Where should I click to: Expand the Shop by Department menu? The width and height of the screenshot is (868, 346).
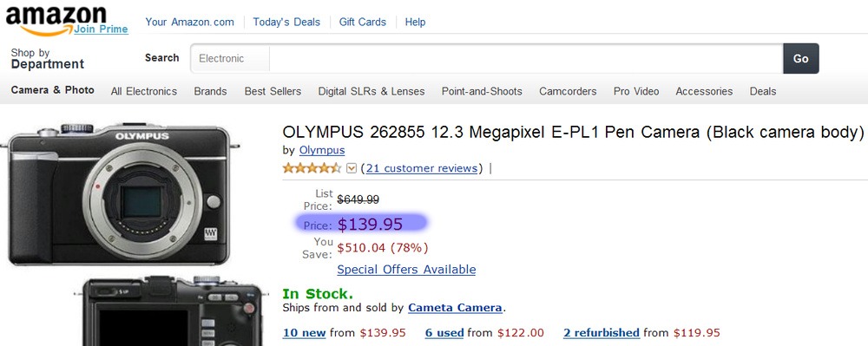pos(48,59)
